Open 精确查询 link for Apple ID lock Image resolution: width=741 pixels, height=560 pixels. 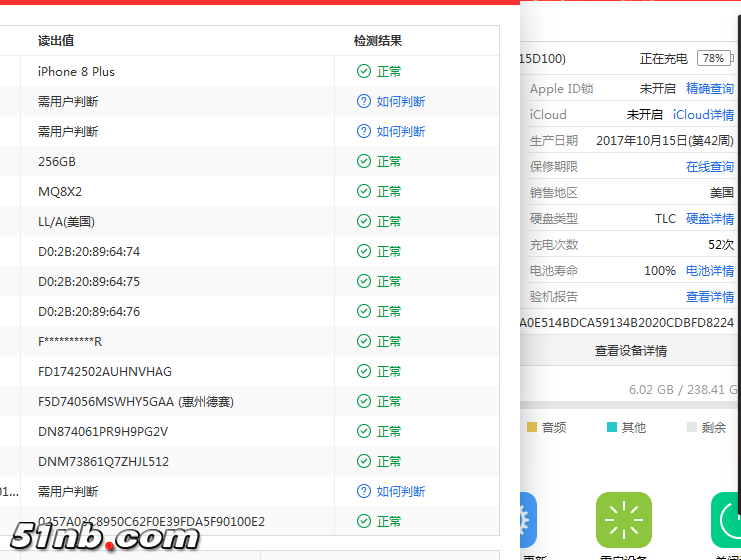coord(709,89)
